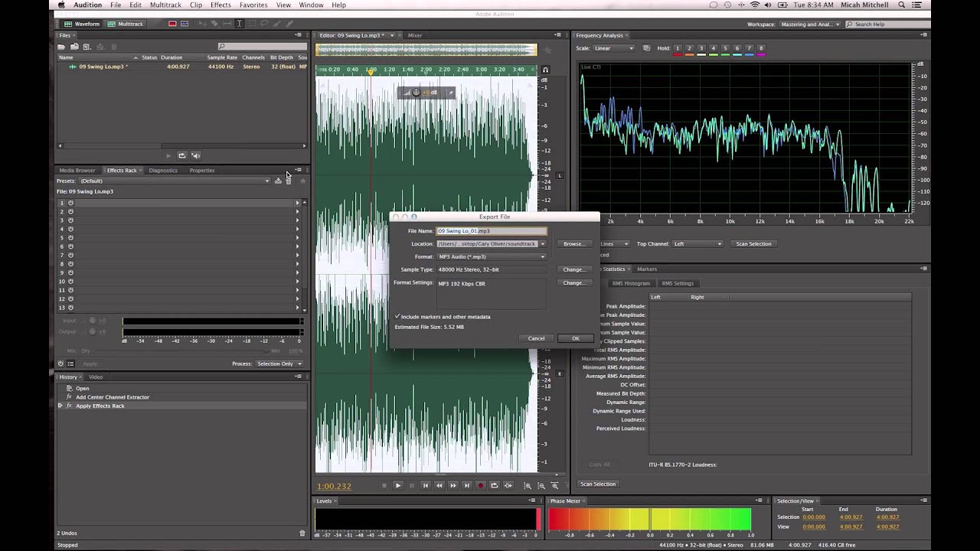Viewport: 980px width, 551px height.
Task: Open the Format dropdown in Export File
Action: [491, 256]
